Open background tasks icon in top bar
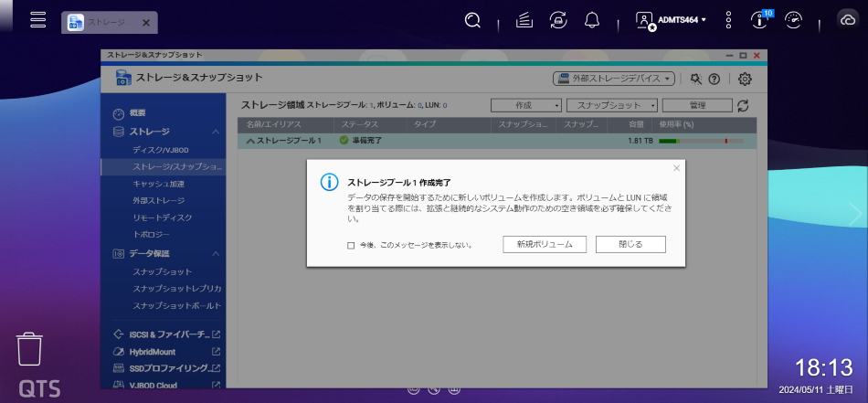868x403 pixels. (524, 20)
